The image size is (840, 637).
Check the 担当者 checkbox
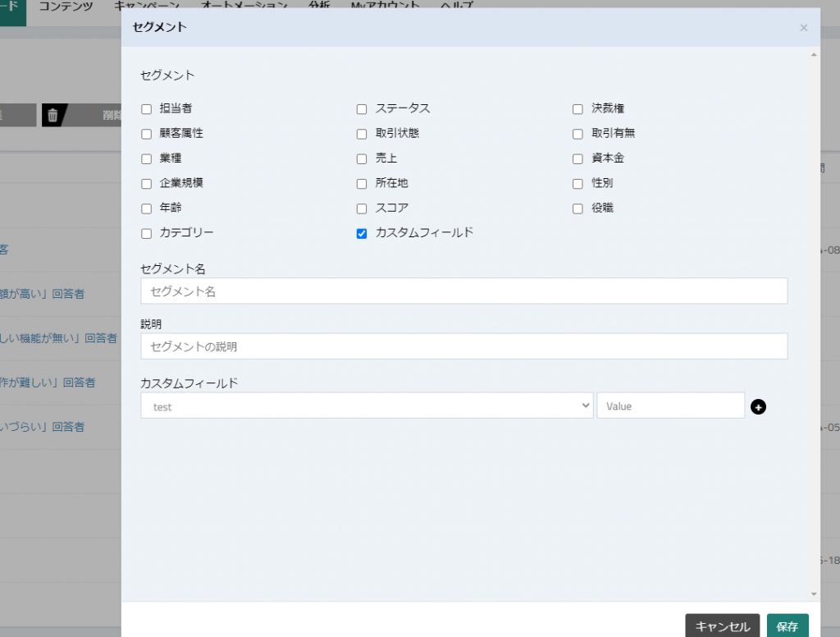click(146, 109)
